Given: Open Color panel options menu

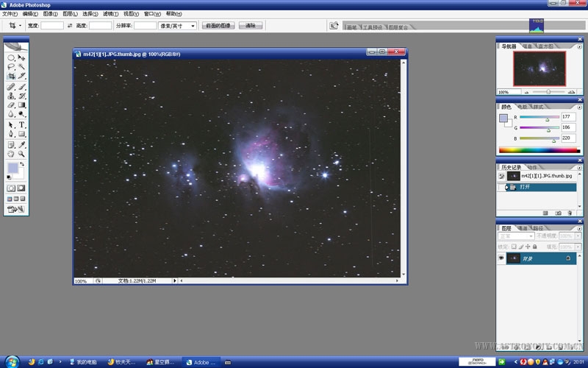Looking at the screenshot, I should point(579,107).
